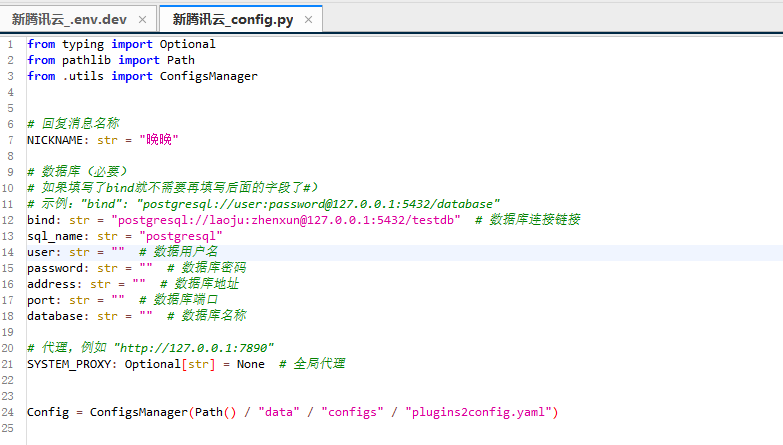
Task: Click the proxy example comment on line 20
Action: pos(150,348)
